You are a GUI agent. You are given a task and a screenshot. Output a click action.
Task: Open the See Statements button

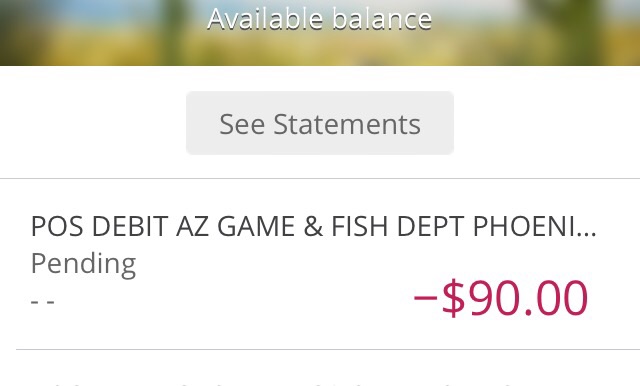click(320, 123)
